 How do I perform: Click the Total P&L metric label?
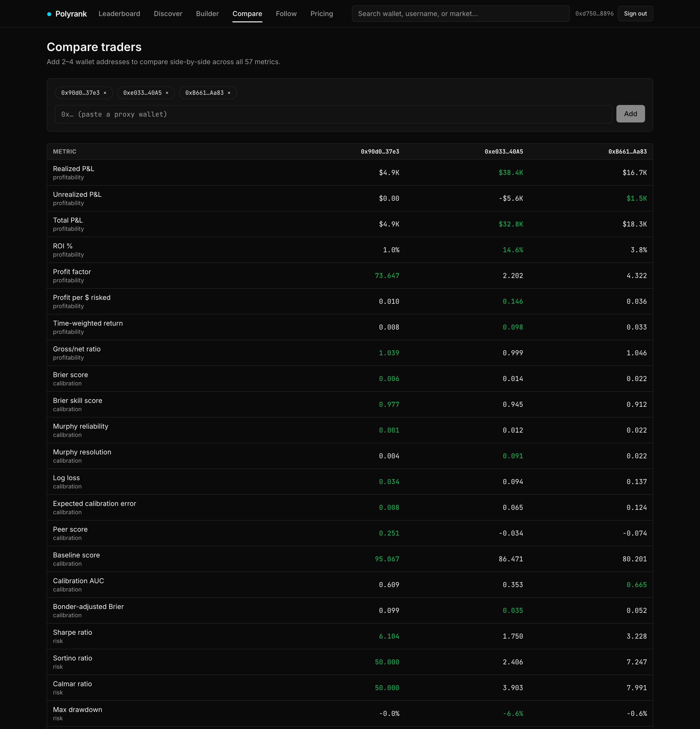coord(68,220)
